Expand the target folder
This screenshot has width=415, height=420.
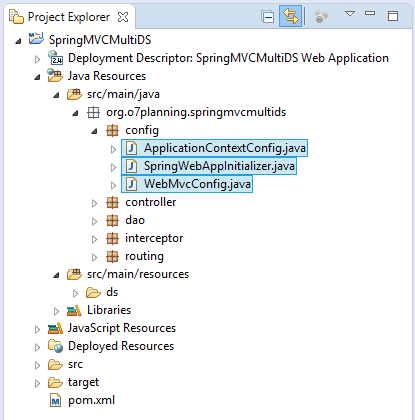(x=37, y=383)
